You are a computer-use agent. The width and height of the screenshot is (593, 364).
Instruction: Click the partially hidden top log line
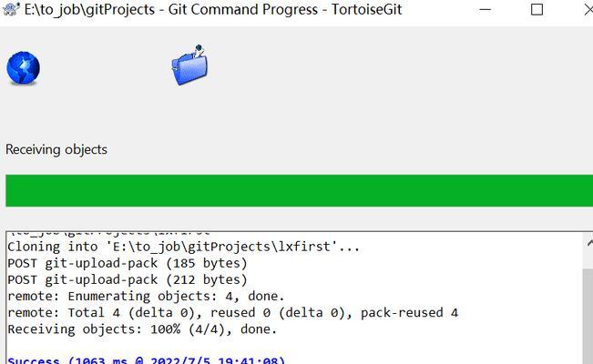tap(109, 232)
